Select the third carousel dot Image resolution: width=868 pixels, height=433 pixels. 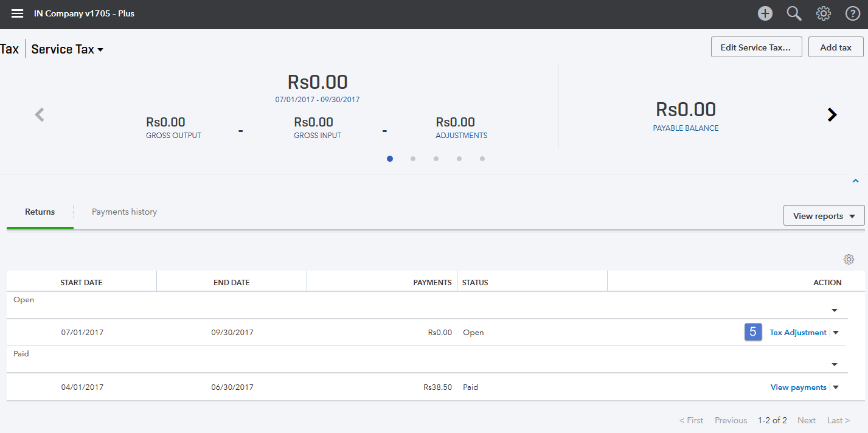(x=436, y=159)
